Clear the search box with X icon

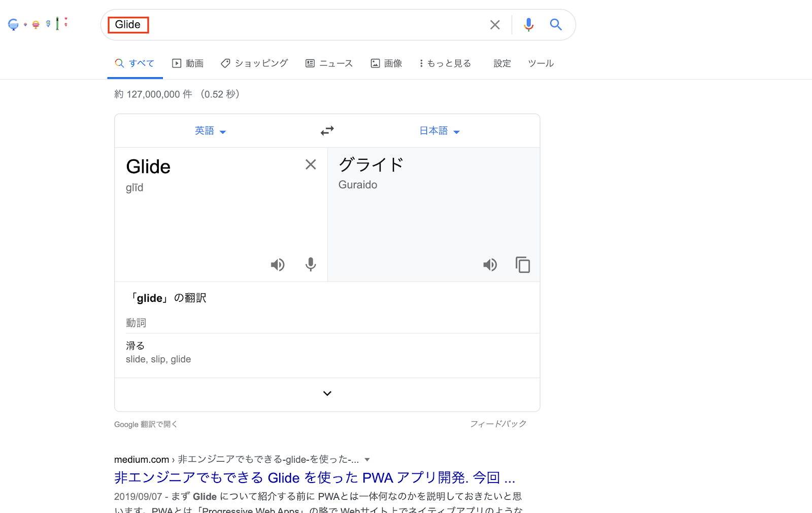click(495, 24)
